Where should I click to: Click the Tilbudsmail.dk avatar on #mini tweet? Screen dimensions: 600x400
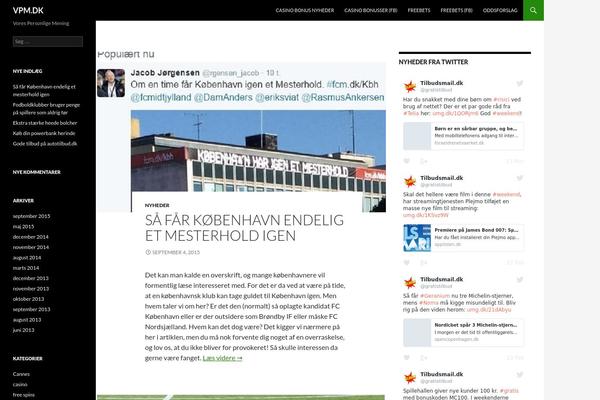tap(410, 86)
